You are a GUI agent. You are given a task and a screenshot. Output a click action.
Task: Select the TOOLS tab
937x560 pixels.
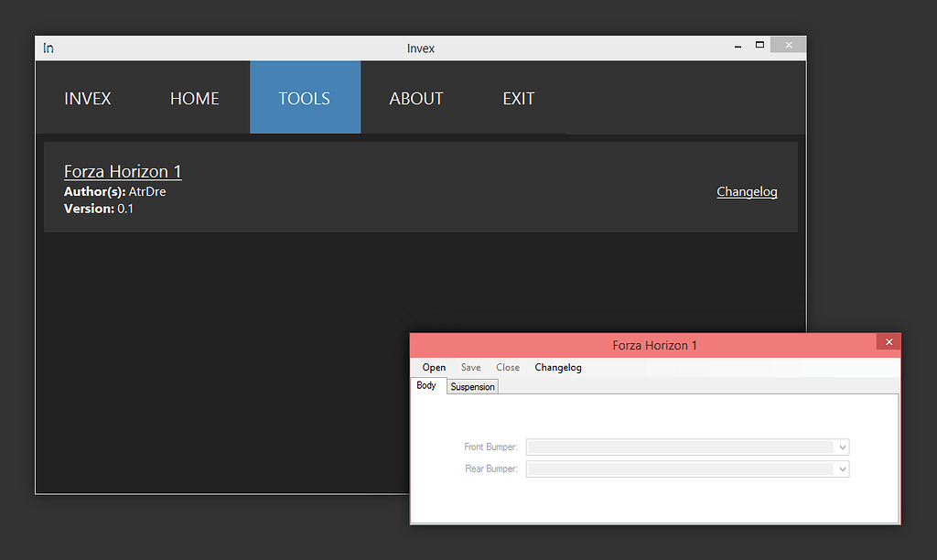tap(305, 97)
